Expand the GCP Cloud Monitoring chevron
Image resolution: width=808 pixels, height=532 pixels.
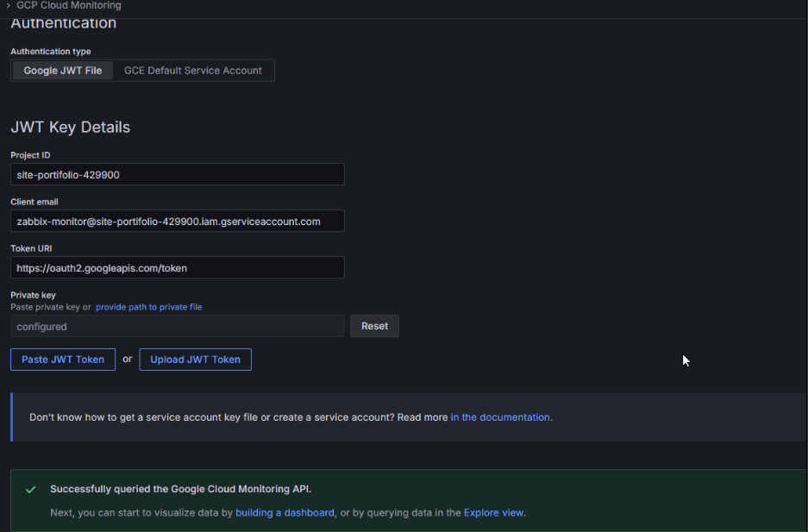9,6
